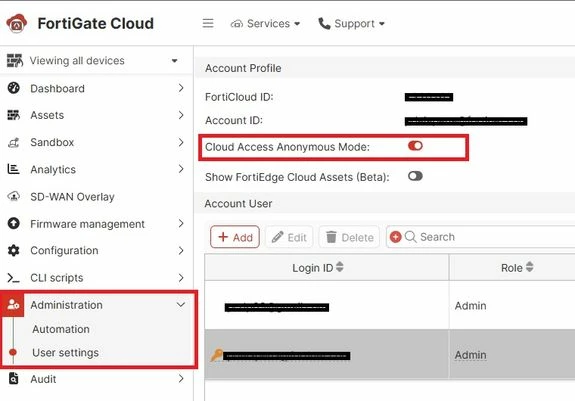Click the Edit user button
575x401 pixels.
289,237
